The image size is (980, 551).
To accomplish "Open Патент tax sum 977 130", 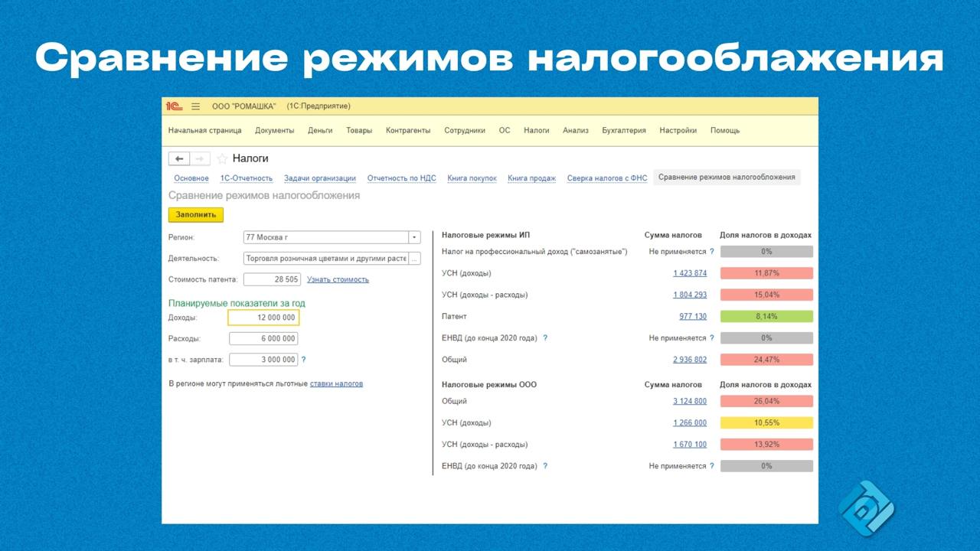I will click(693, 317).
